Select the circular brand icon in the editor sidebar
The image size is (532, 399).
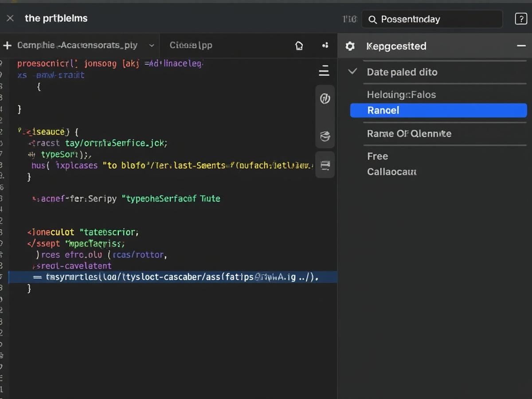pyautogui.click(x=325, y=98)
